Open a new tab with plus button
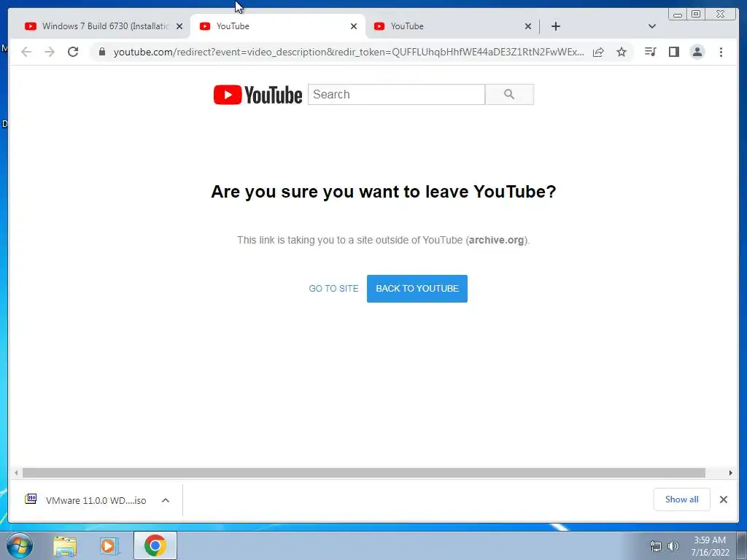Screen dimensions: 747x560 (555, 26)
